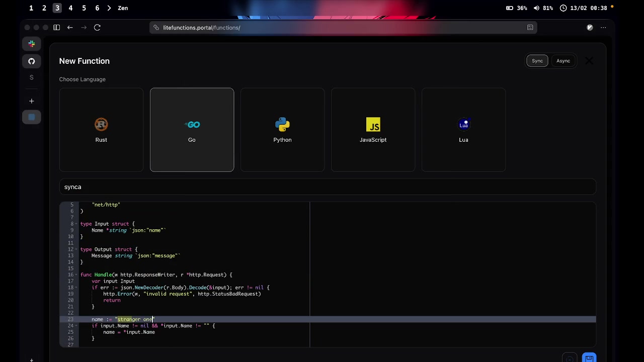This screenshot has height=362, width=644.
Task: Click the var input Input line
Action: click(x=113, y=282)
